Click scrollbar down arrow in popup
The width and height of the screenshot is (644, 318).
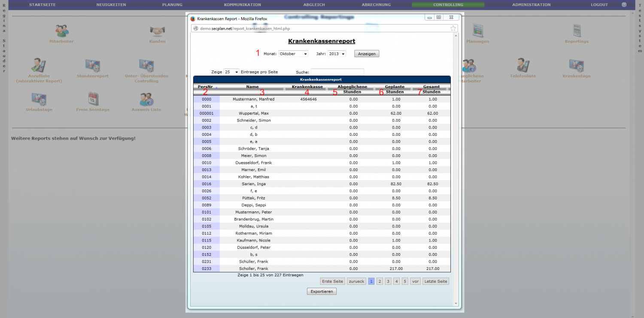point(456,304)
